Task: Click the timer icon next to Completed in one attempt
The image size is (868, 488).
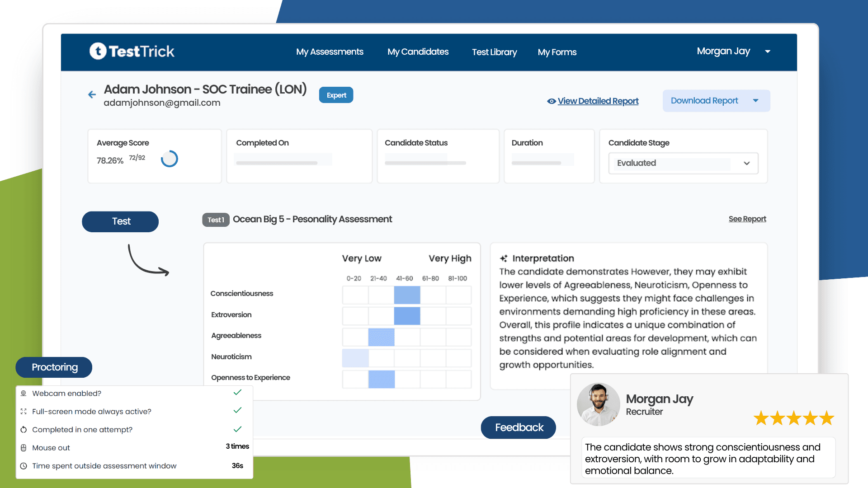Action: (23, 429)
